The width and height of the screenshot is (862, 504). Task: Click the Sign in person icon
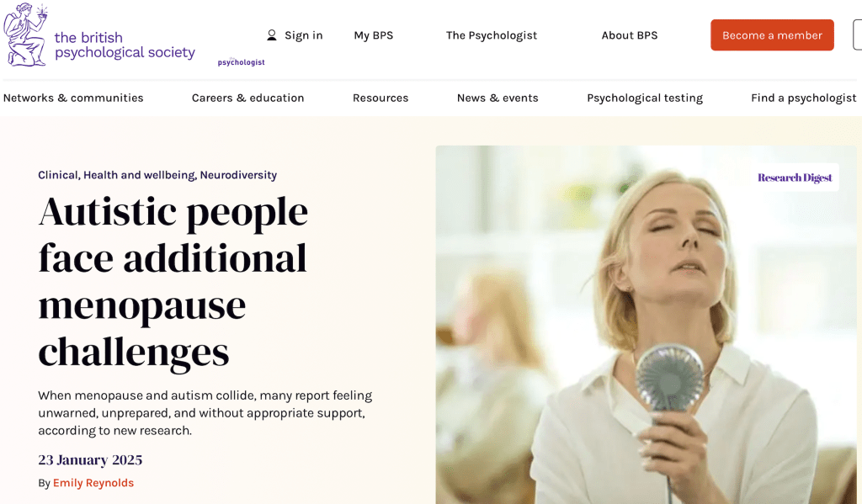[x=272, y=35]
